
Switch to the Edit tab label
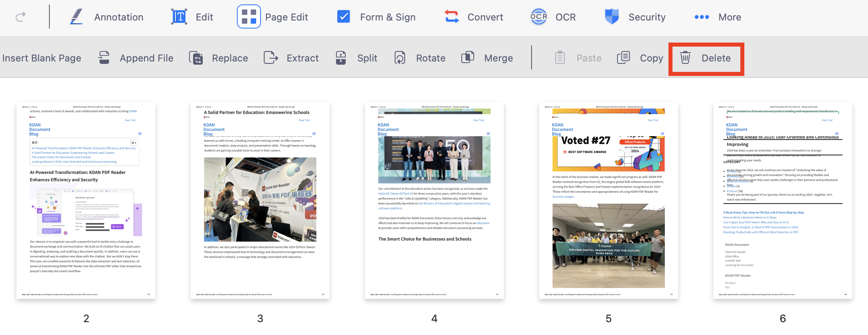coord(204,17)
